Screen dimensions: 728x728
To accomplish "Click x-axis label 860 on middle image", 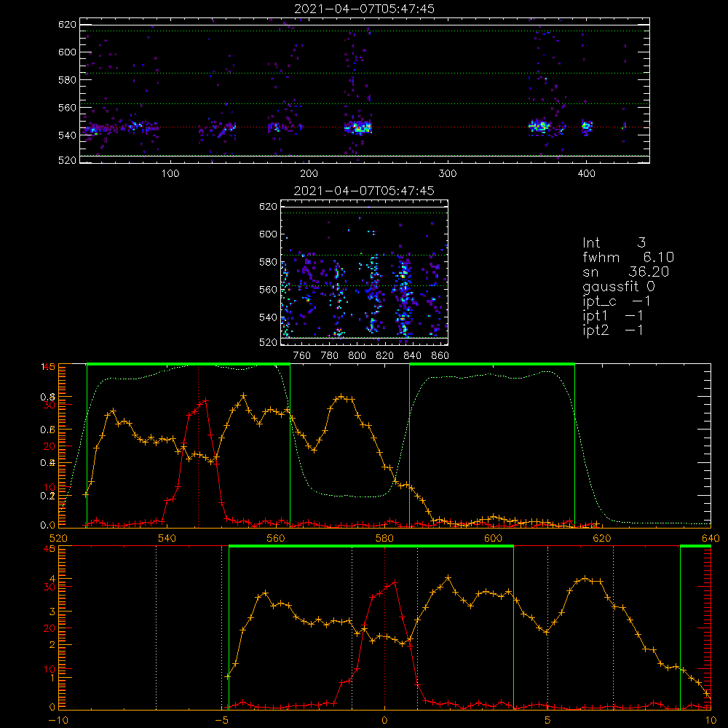I will (440, 356).
